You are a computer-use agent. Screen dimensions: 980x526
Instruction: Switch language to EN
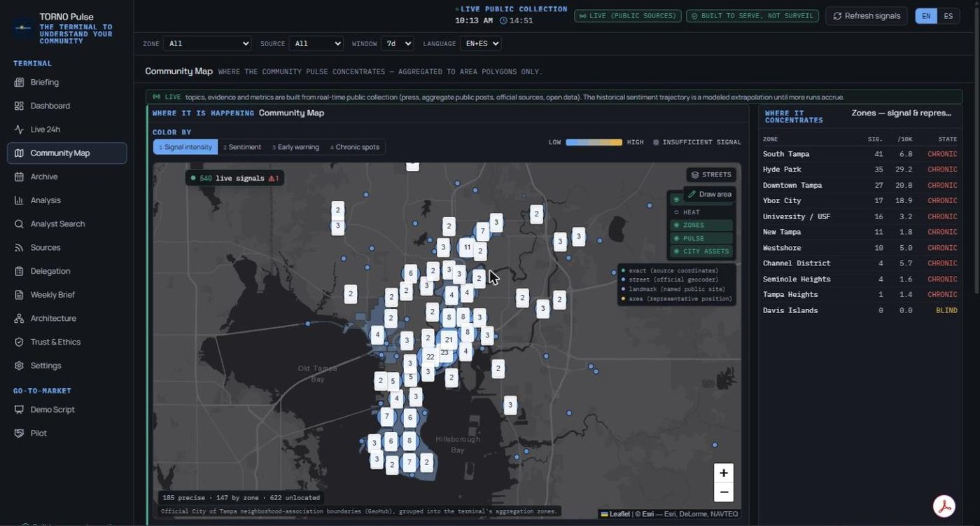pyautogui.click(x=926, y=16)
